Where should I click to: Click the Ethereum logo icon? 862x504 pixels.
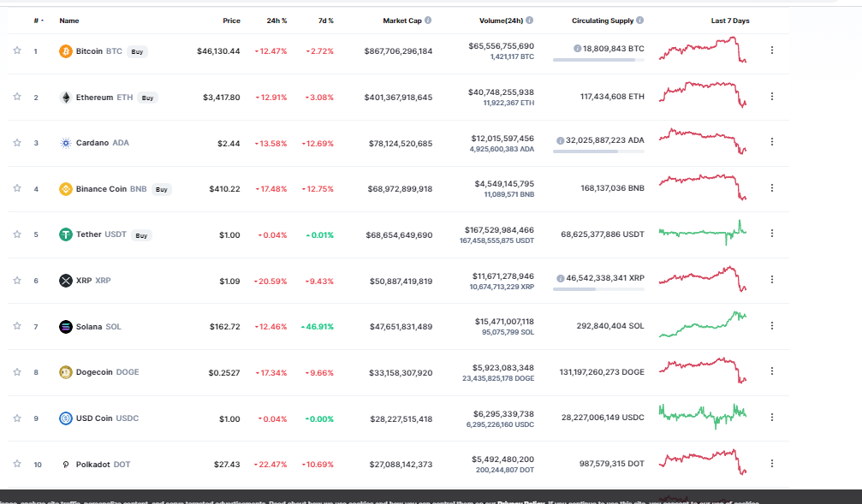pos(65,98)
